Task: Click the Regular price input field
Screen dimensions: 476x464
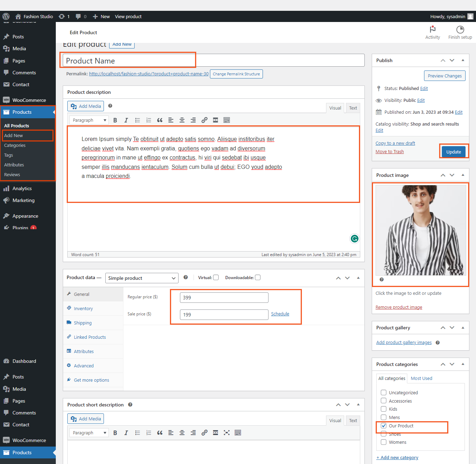Action: (224, 298)
